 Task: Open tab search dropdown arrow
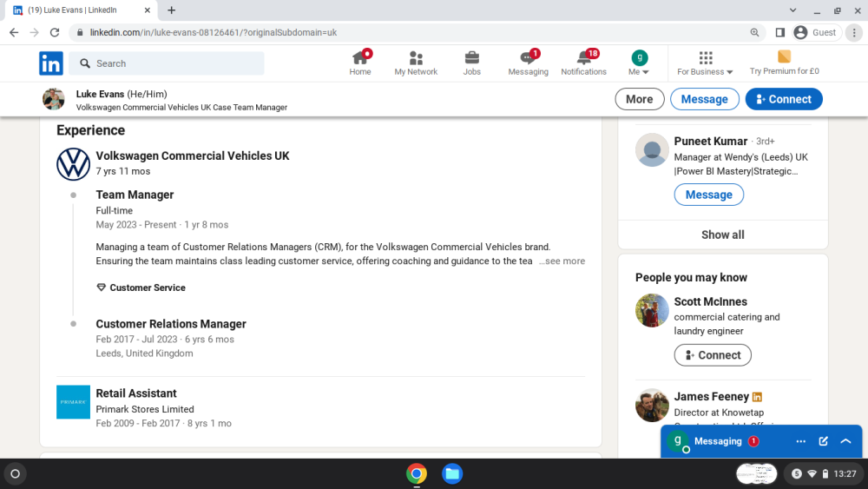[792, 10]
